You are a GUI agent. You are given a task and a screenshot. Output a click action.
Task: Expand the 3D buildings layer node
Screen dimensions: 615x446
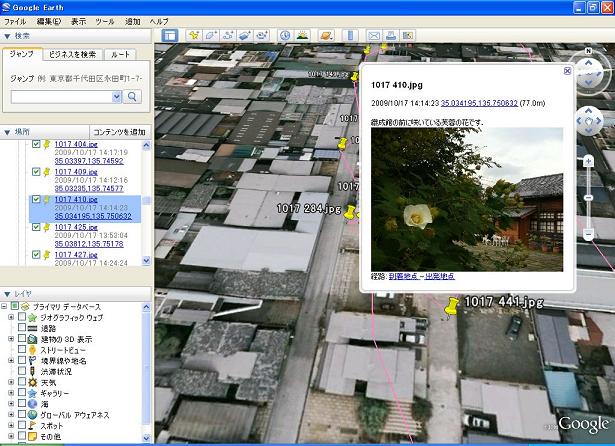[x=11, y=339]
